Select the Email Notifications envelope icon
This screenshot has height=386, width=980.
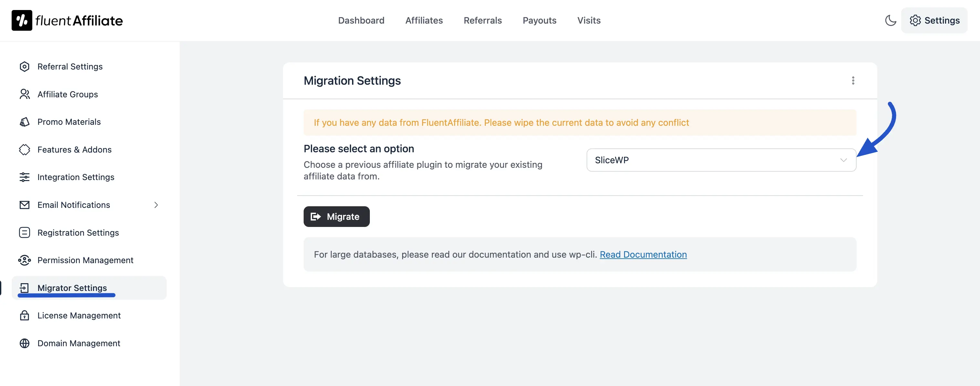click(24, 205)
